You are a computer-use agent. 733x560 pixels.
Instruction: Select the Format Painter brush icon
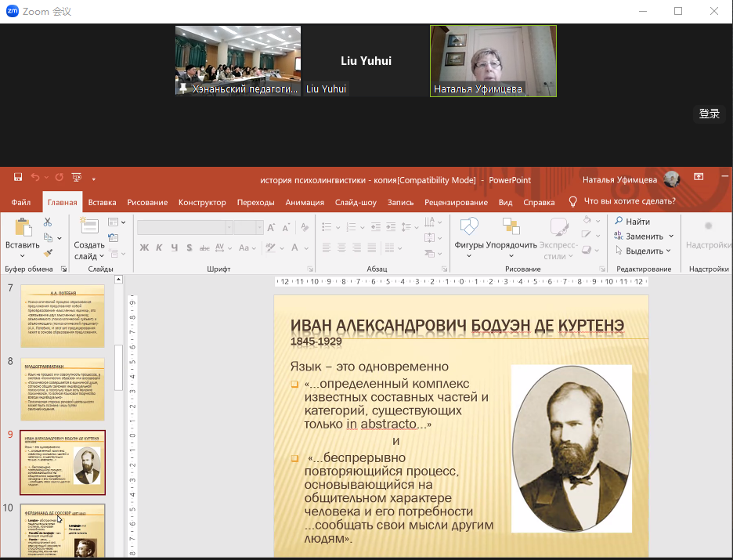click(x=48, y=253)
